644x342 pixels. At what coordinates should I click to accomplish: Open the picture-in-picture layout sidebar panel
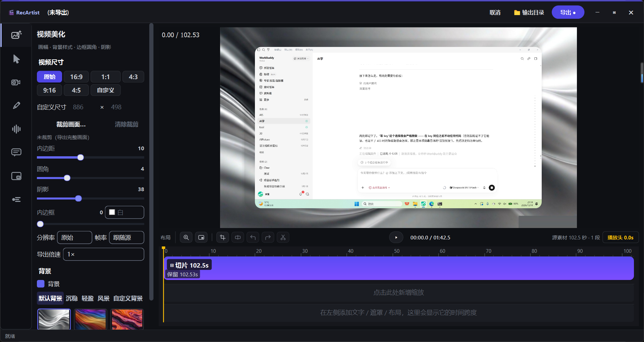16,176
